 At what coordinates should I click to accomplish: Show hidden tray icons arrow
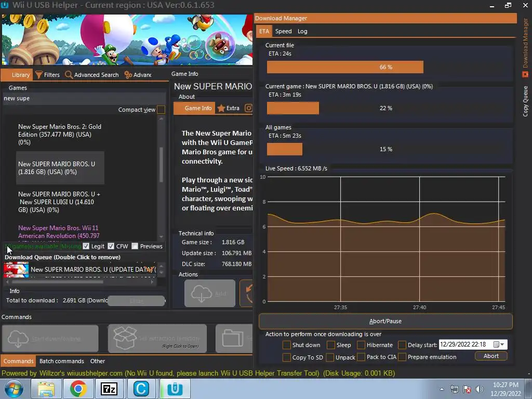(442, 389)
